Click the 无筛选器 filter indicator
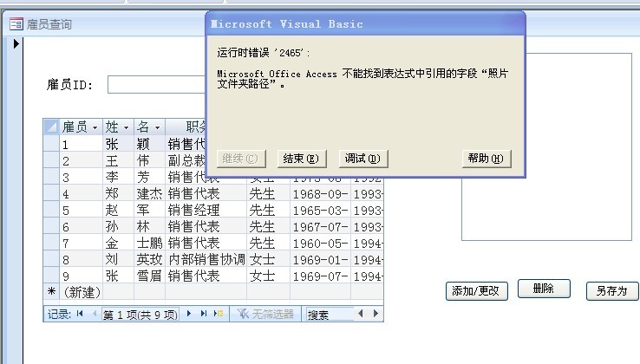Viewport: 640px width, 364px height. (x=265, y=314)
